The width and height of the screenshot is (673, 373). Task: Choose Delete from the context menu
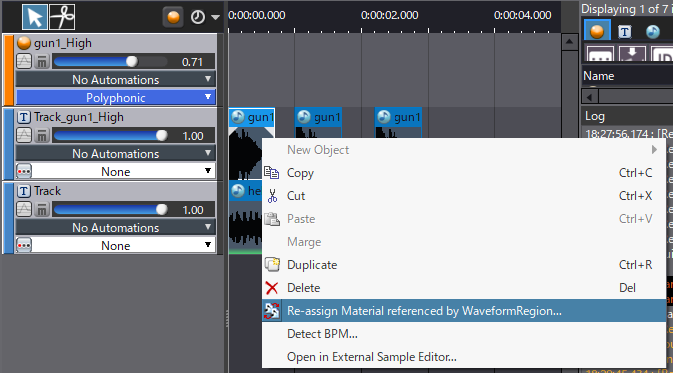[x=464, y=288]
